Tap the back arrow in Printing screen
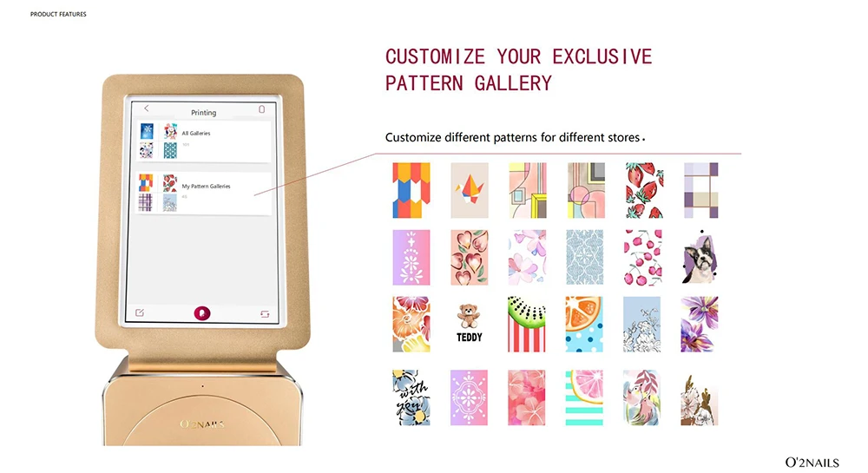This screenshot has width=868, height=473. (146, 108)
